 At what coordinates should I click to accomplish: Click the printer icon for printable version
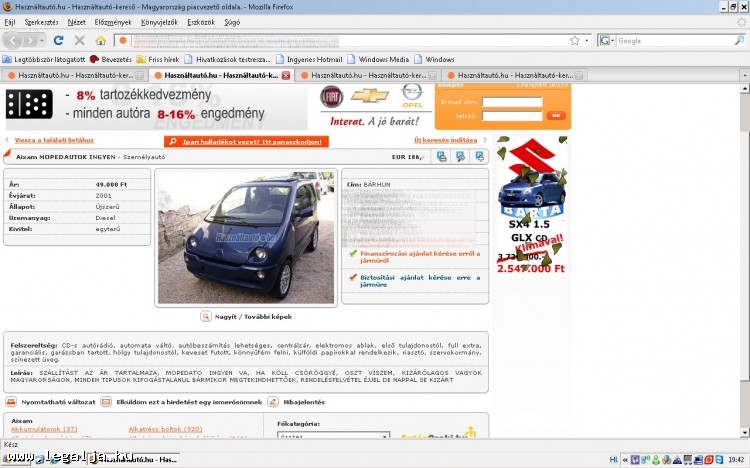[x=11, y=402]
